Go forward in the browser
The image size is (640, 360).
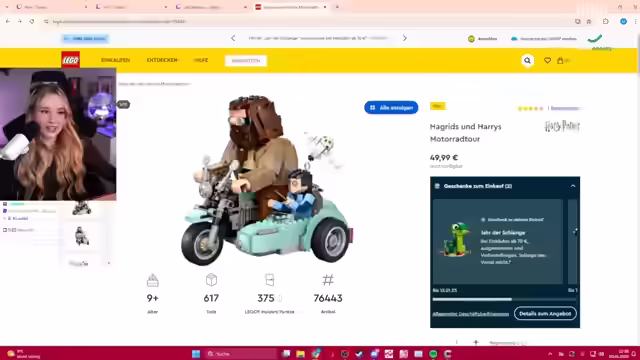[20, 21]
